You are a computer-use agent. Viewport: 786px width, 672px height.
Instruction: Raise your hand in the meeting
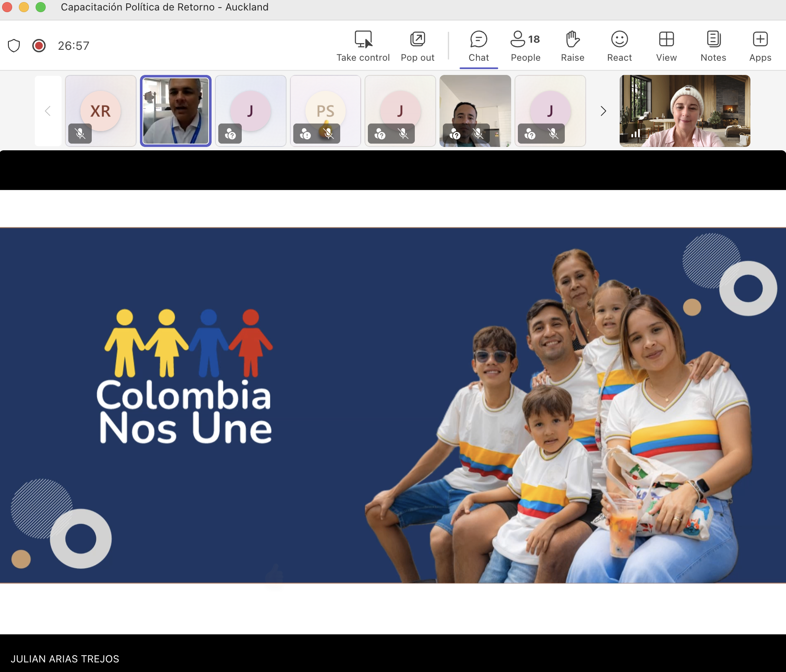pos(572,46)
